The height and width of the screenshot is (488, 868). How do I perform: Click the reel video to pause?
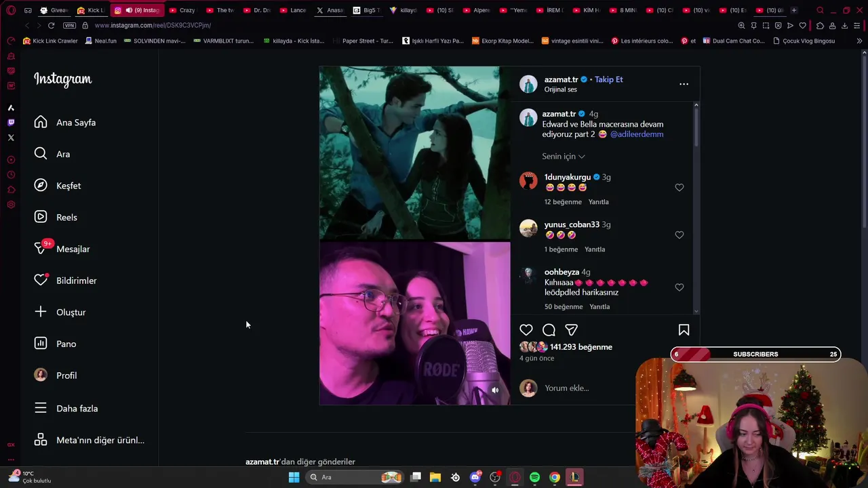tap(414, 235)
